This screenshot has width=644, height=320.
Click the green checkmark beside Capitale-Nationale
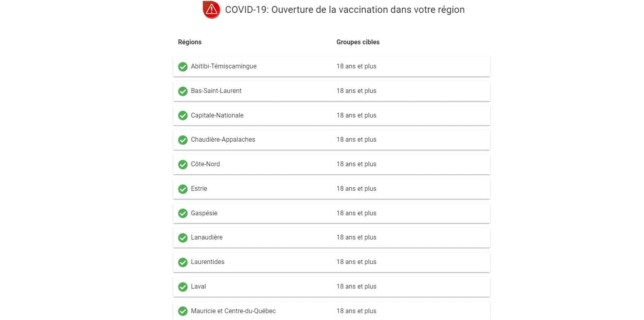(183, 116)
